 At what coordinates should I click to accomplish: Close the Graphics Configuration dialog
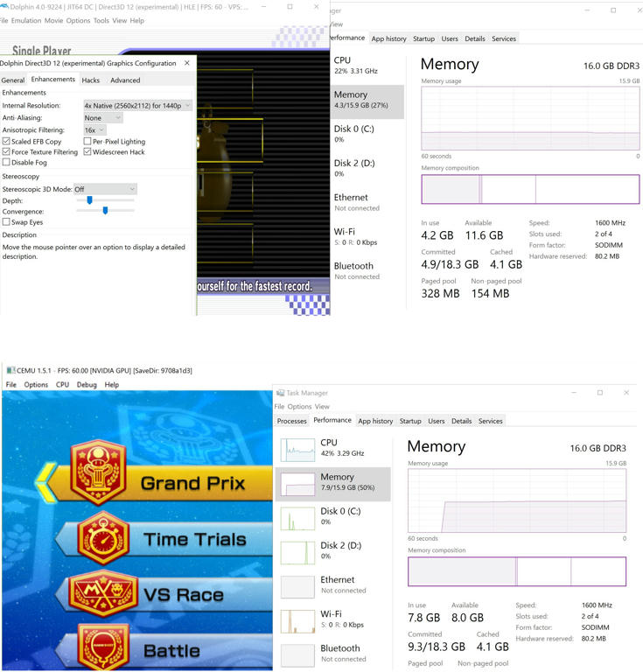(187, 63)
